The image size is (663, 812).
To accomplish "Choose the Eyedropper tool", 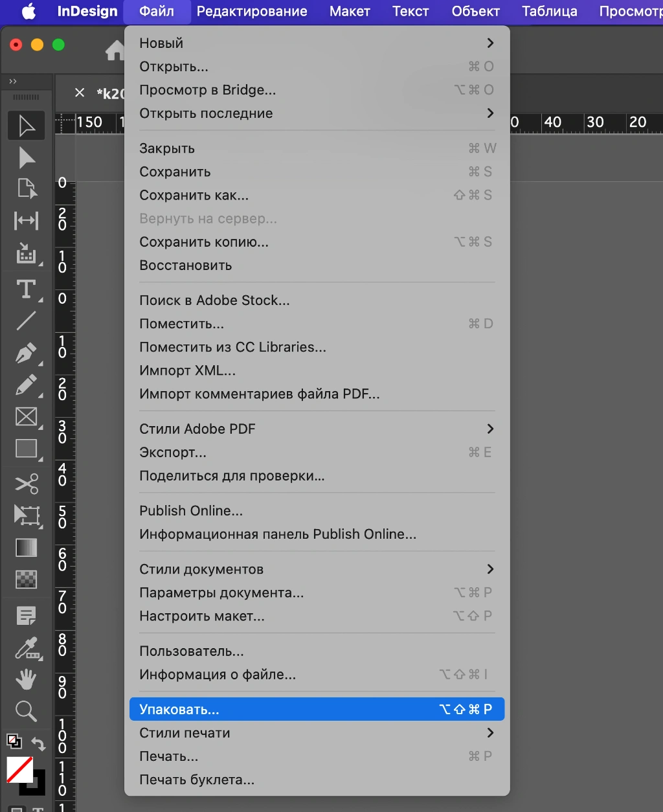I will point(27,648).
